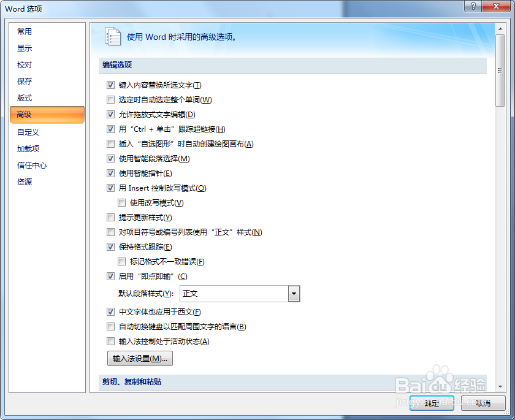Toggle '保持格式跟踪' checkbox
Viewport: 515px width, 420px height.
pyautogui.click(x=111, y=246)
